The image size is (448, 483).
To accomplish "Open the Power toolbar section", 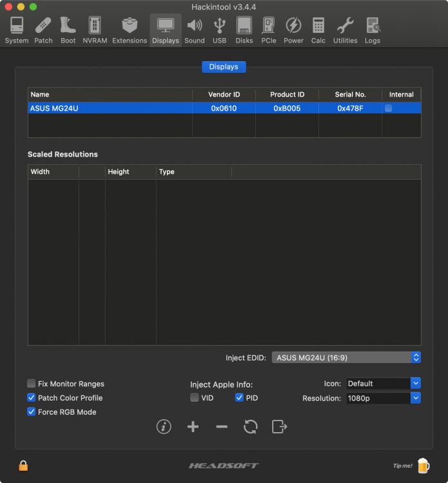I will pos(293,30).
